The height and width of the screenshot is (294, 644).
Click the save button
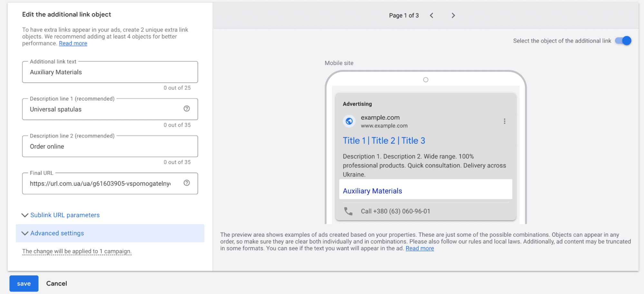(24, 283)
